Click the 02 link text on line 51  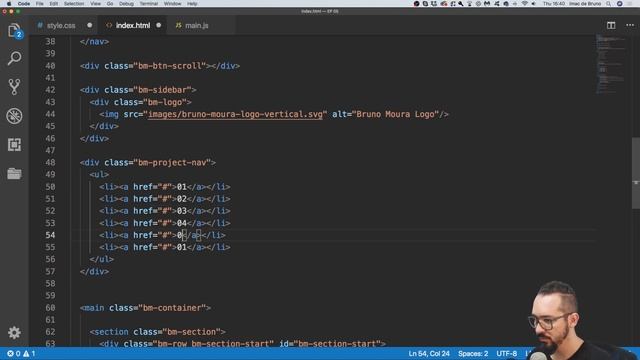tap(182, 199)
